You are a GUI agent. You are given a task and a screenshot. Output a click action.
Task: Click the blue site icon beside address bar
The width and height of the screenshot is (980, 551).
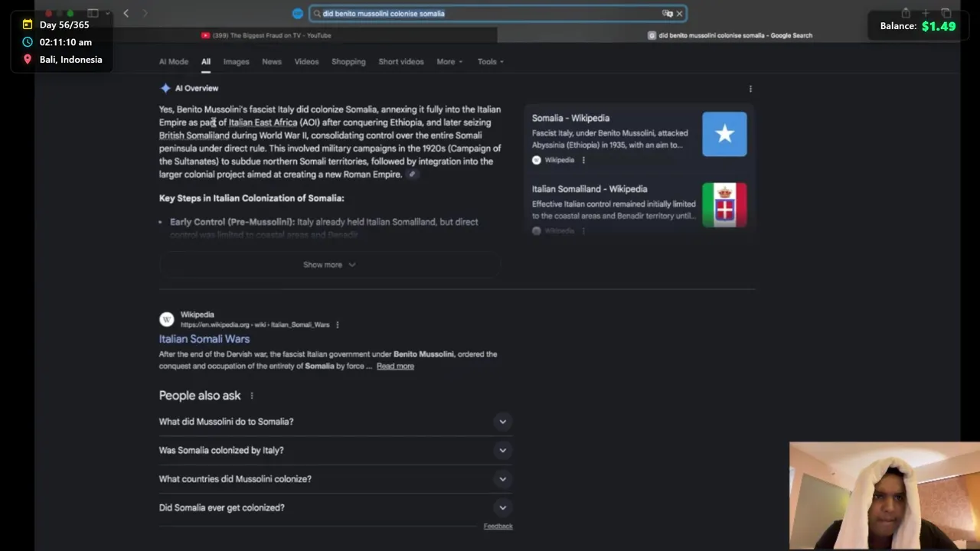[x=298, y=13]
